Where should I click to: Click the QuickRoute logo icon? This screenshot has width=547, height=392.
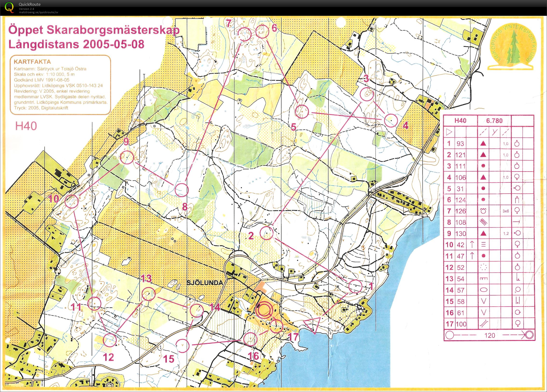click(x=9, y=7)
